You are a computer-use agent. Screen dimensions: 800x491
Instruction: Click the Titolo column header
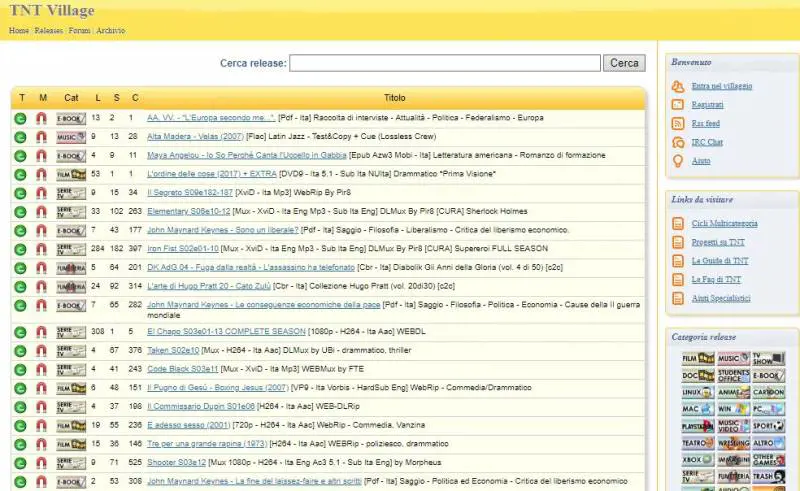point(394,97)
